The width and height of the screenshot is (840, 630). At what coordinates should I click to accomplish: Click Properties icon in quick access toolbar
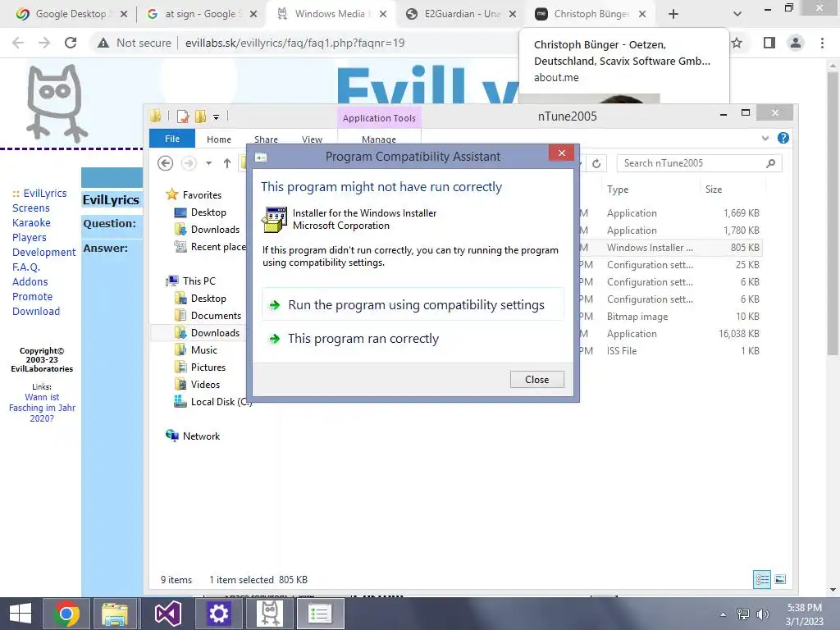tap(183, 116)
